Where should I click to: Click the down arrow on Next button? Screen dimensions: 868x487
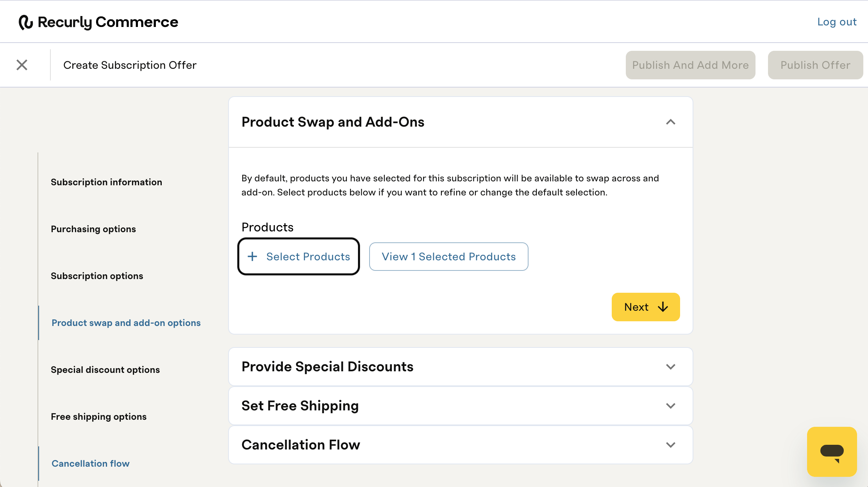[663, 307]
